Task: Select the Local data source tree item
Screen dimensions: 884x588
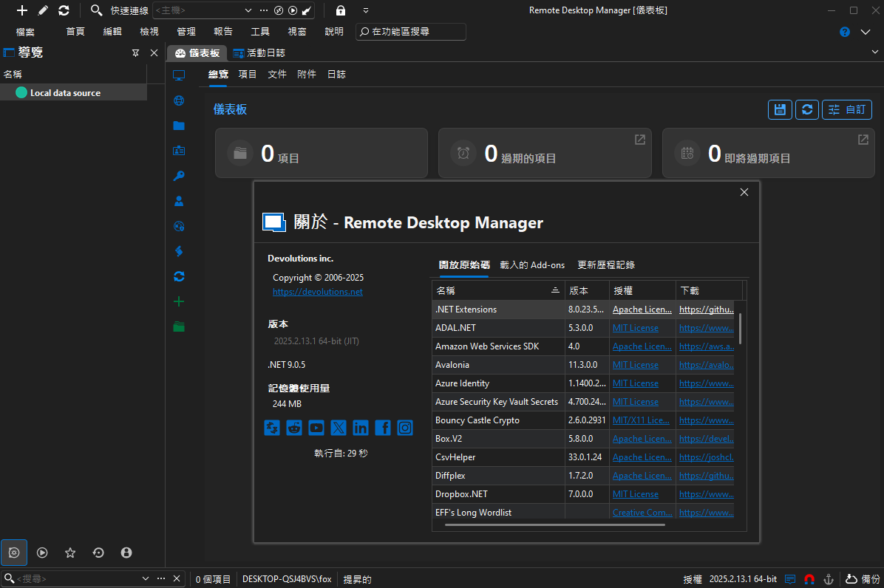Action: tap(73, 92)
